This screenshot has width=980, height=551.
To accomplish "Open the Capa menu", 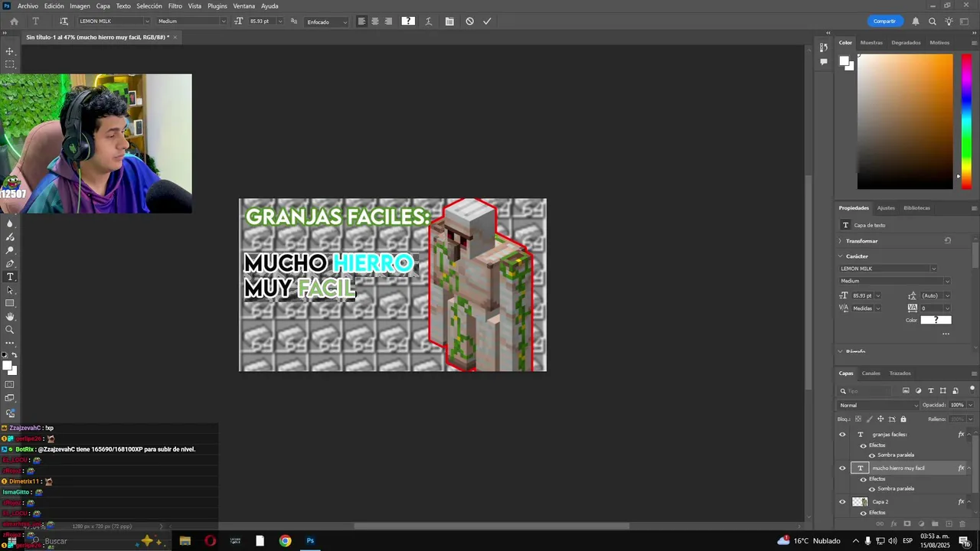I will pos(103,6).
